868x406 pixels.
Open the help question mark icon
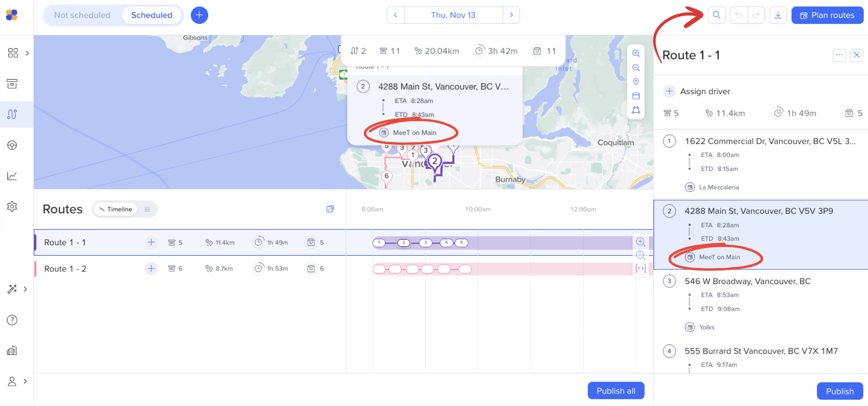pyautogui.click(x=12, y=320)
